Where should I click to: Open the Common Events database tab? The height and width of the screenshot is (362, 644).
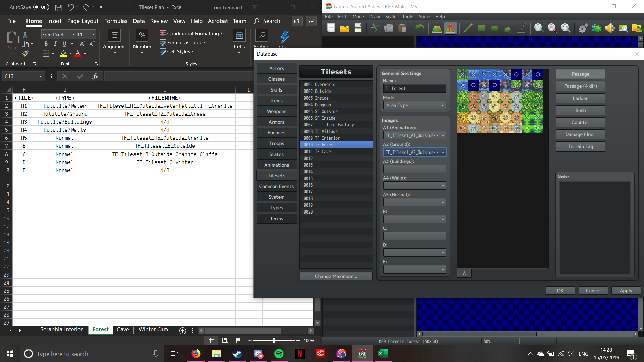[276, 186]
